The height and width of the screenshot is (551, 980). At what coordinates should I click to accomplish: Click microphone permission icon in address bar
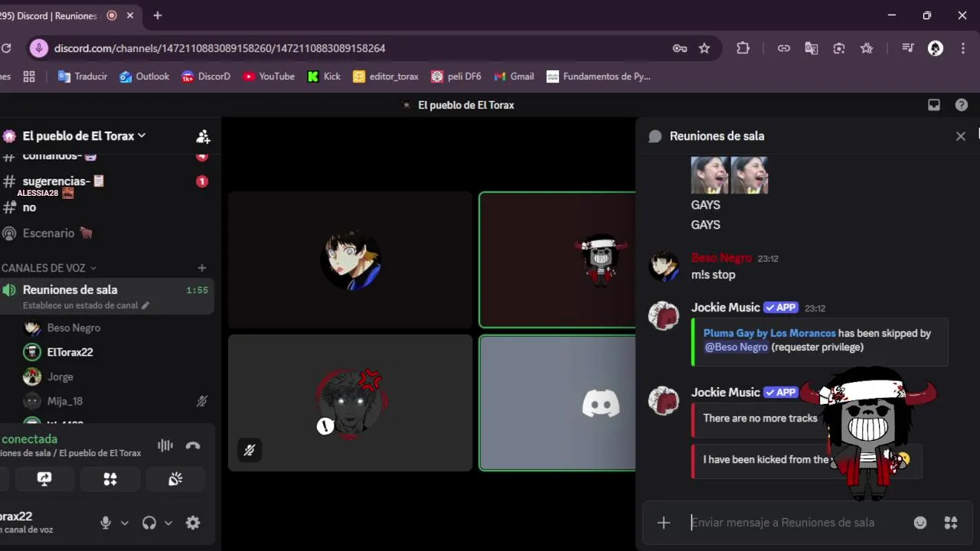pos(39,48)
